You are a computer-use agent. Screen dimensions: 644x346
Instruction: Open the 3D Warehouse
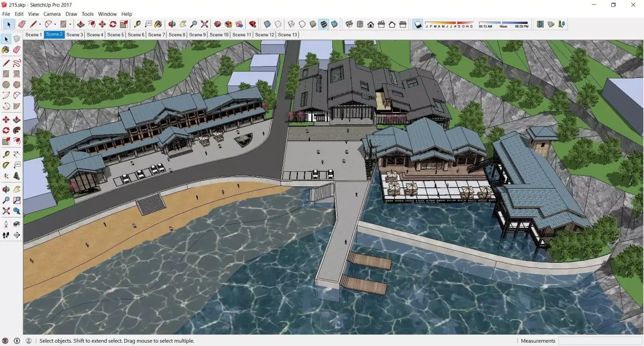217,24
